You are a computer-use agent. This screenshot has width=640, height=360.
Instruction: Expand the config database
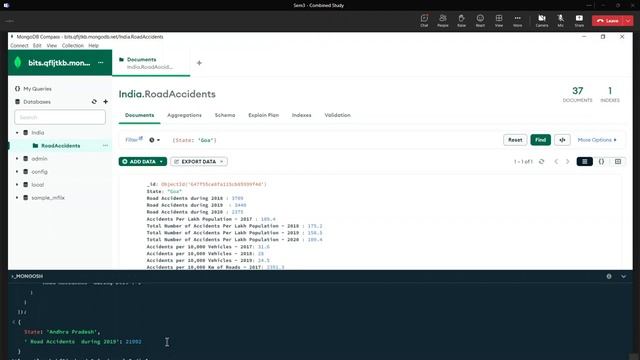point(17,172)
